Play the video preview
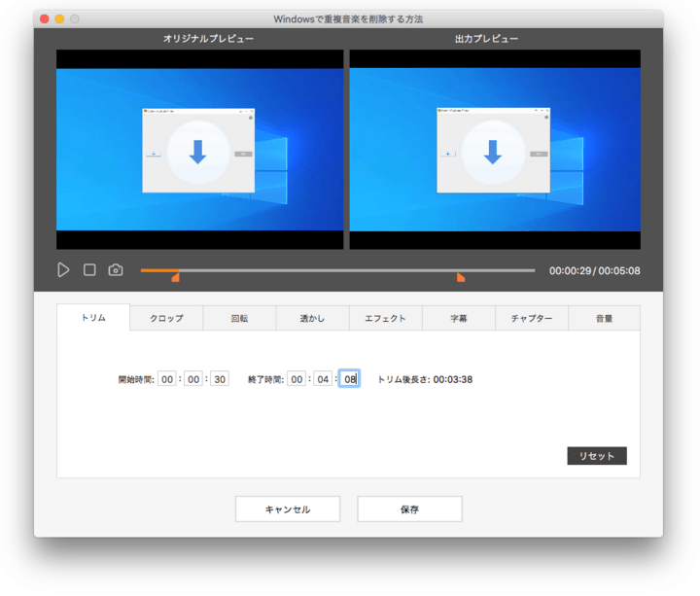Image resolution: width=700 pixels, height=596 pixels. [x=63, y=270]
